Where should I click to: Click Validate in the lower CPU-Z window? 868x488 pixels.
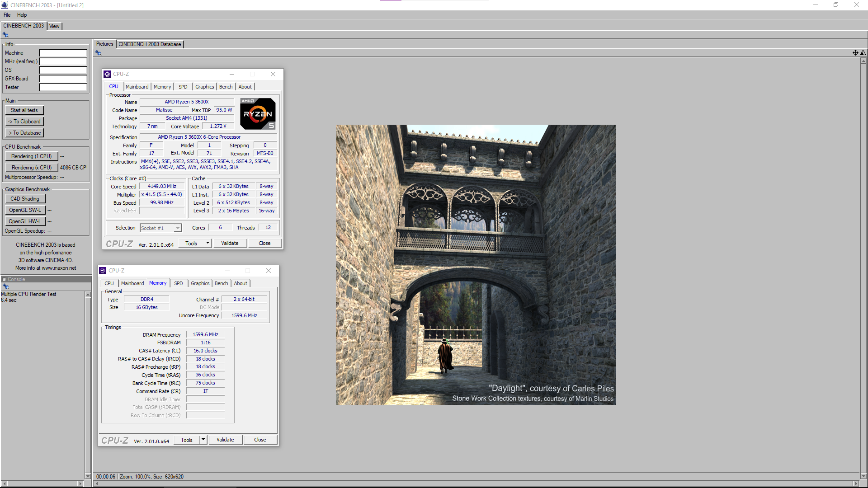[225, 440]
